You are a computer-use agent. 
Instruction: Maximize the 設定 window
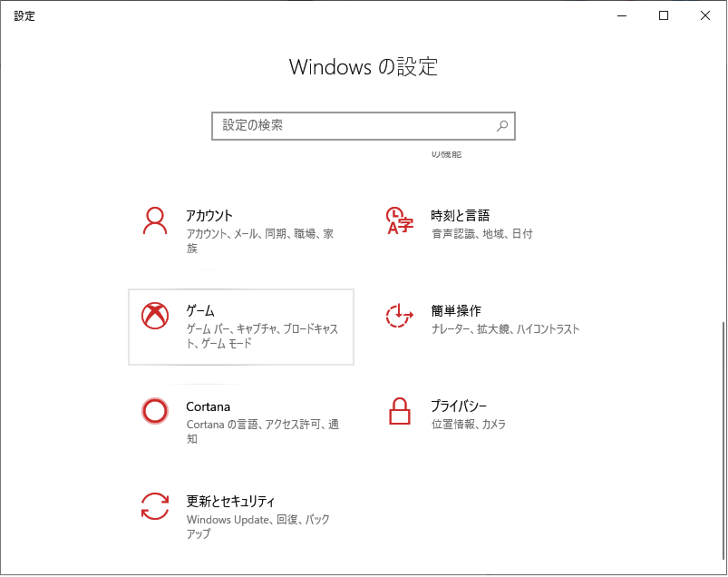[664, 15]
